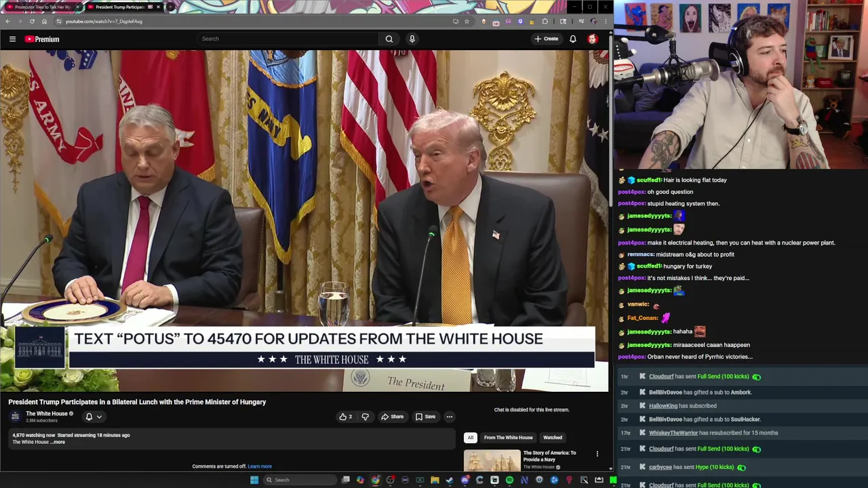
Task: Open Steam from the taskbar
Action: coord(450,480)
